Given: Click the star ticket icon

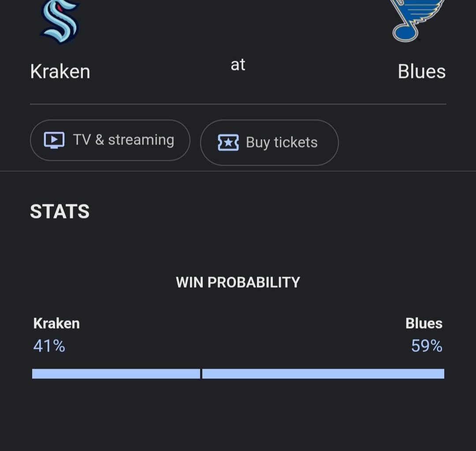Looking at the screenshot, I should (x=228, y=143).
